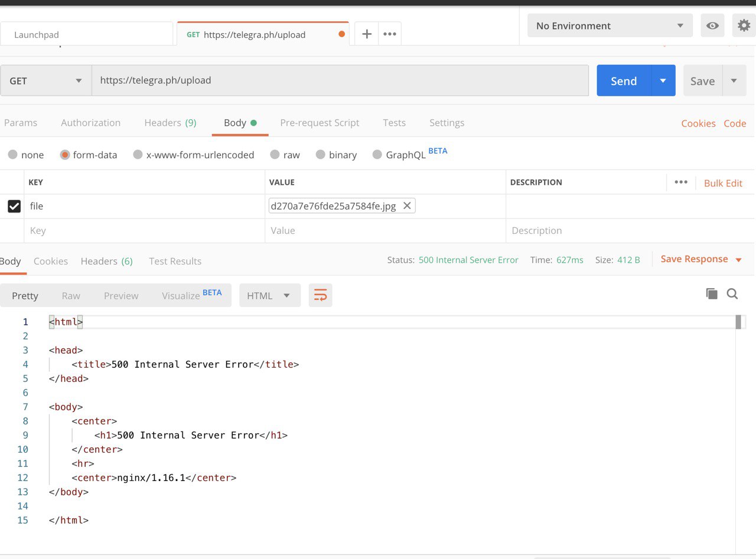Click the Bulk Edit link
The image size is (756, 559).
[723, 183]
